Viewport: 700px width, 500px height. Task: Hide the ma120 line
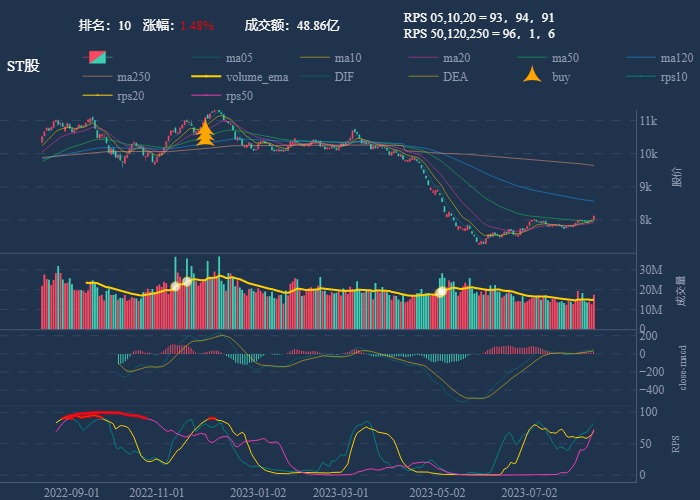[675, 58]
